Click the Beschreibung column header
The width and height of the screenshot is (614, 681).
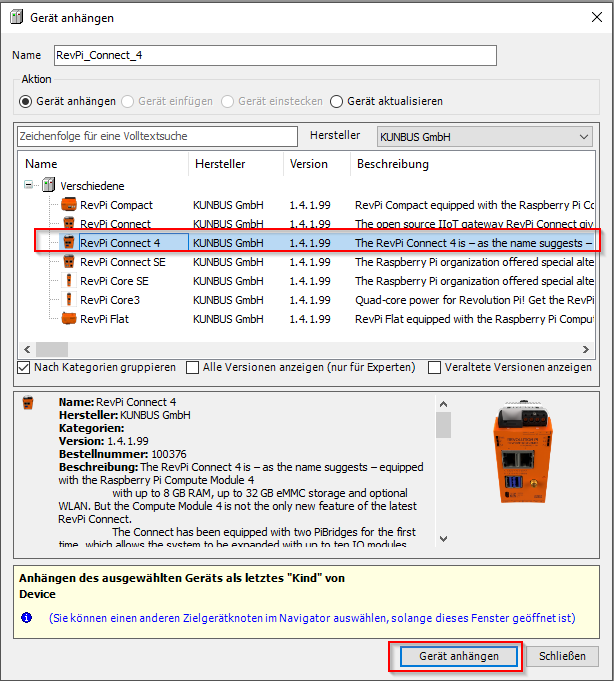click(472, 164)
